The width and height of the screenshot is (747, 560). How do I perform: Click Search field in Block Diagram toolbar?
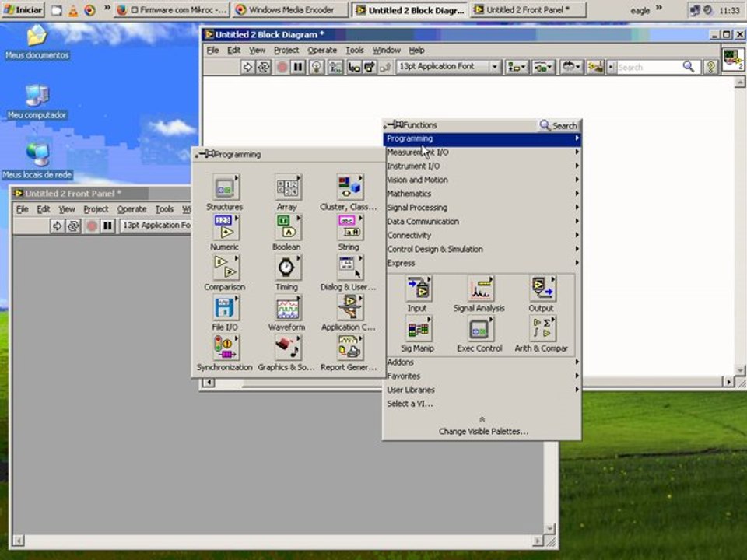tap(651, 67)
